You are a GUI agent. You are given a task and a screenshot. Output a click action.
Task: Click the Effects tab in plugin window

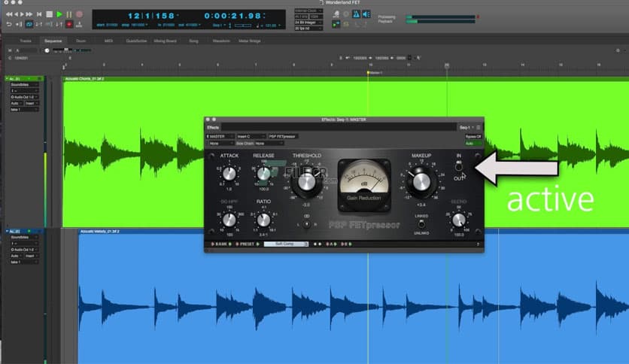click(213, 128)
